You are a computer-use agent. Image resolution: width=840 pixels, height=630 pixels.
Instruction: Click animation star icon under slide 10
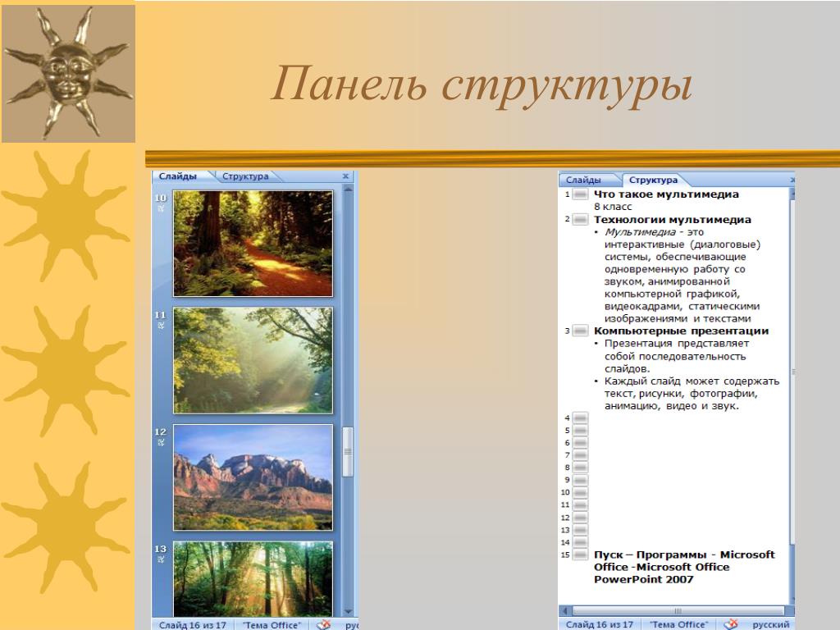click(x=161, y=208)
